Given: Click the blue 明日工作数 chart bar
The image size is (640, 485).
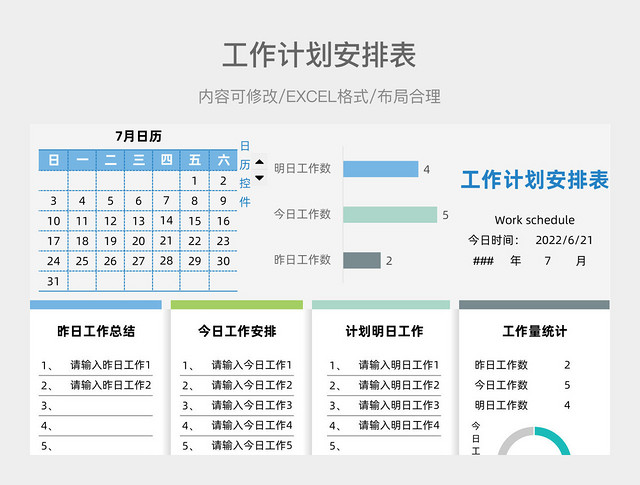Looking at the screenshot, I should (x=381, y=169).
